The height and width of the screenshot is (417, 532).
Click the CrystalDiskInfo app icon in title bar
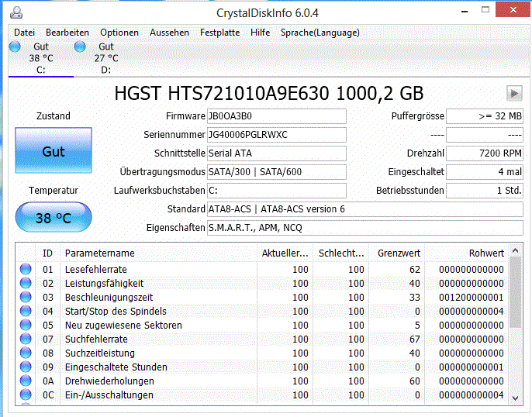coord(16,12)
